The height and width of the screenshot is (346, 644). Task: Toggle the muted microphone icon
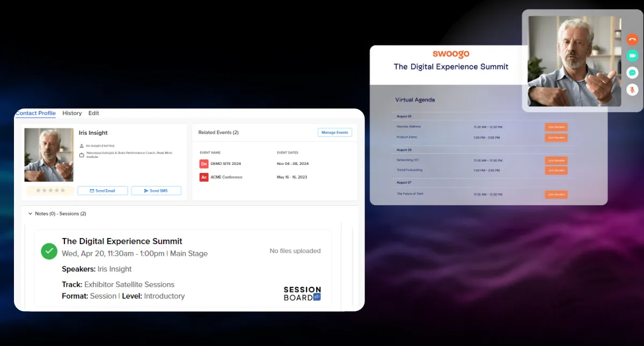click(x=632, y=90)
